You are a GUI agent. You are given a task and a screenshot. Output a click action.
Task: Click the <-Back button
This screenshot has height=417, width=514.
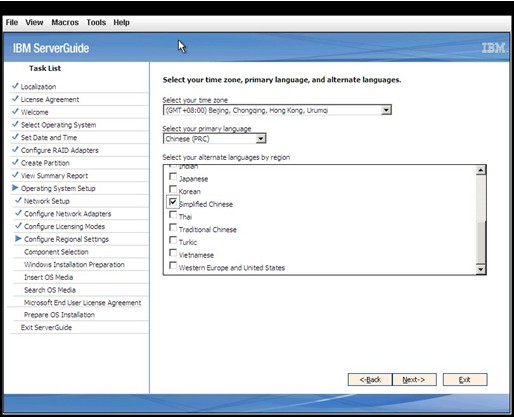[x=370, y=380]
